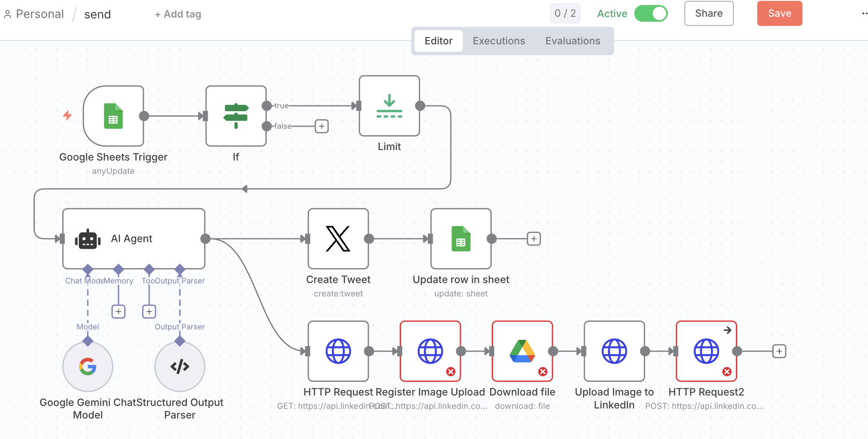Switch to the Editor tab
The width and height of the screenshot is (868, 439).
click(439, 41)
